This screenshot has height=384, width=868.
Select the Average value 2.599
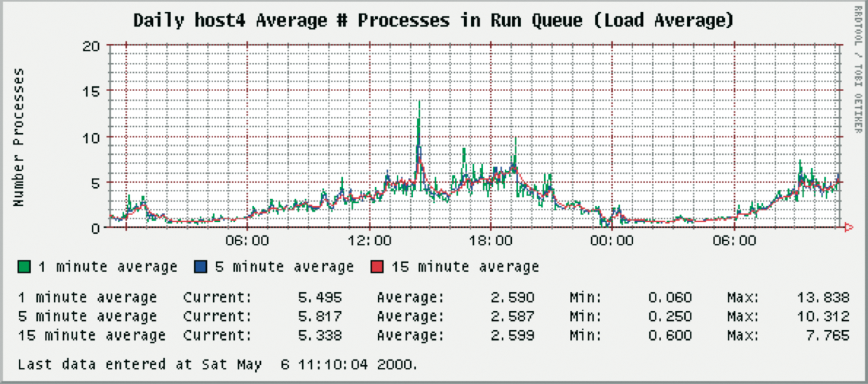[x=513, y=335]
